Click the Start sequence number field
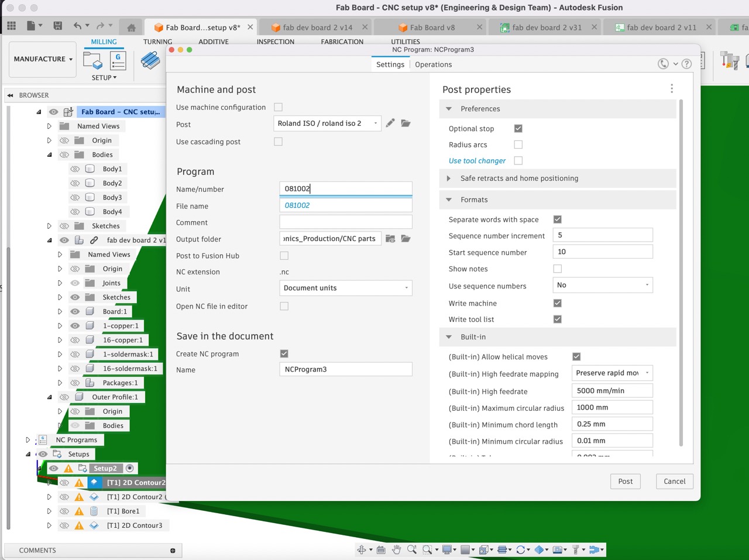The image size is (749, 560). (603, 252)
